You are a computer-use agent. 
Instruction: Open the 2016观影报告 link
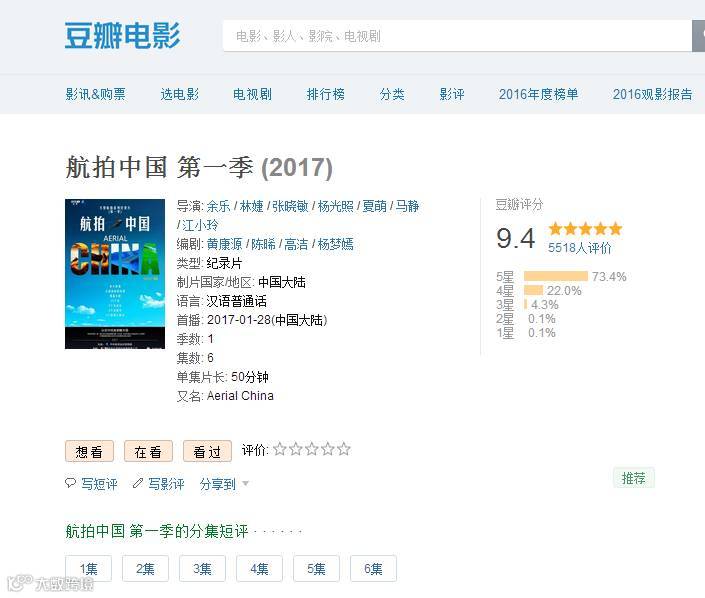click(x=652, y=94)
